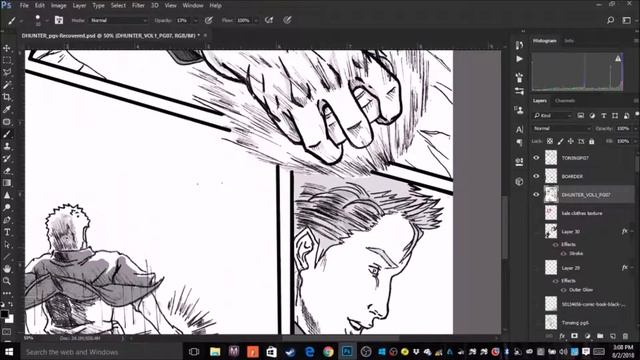Open the brush settings panel toggle in options bar
This screenshot has width=640, height=360.
[59, 20]
